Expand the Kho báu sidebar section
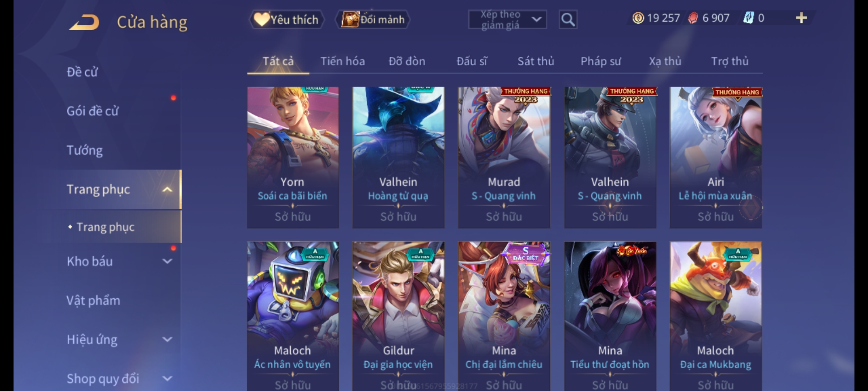 point(167,261)
